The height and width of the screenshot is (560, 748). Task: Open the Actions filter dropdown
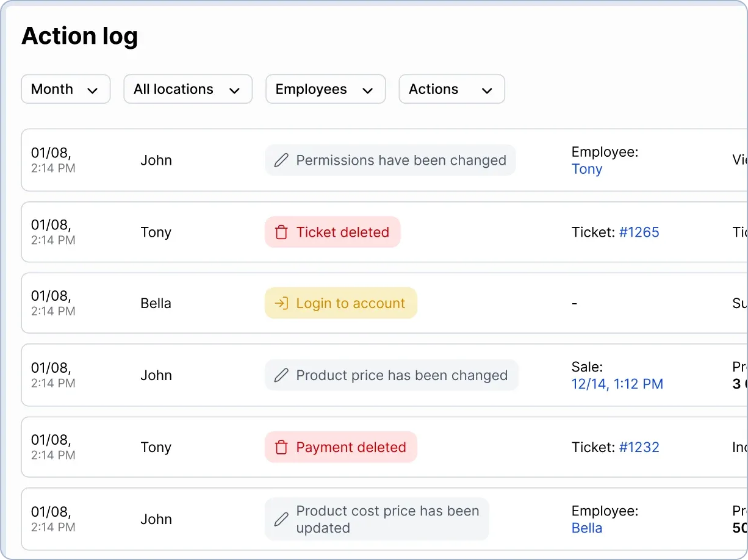451,89
